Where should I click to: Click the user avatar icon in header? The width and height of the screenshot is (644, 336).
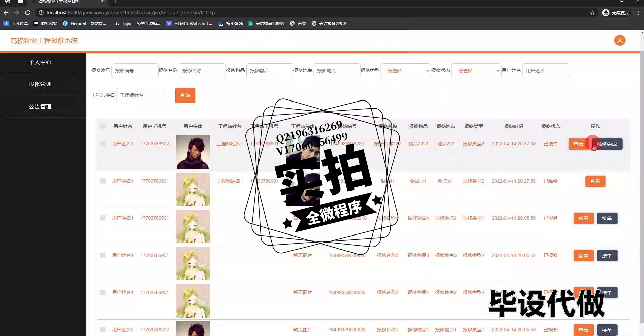(x=620, y=41)
